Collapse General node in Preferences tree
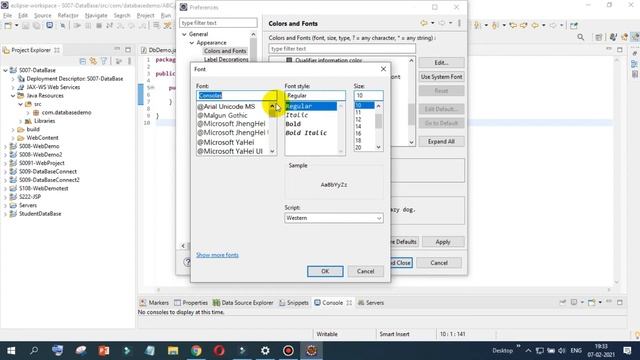This screenshot has width=640, height=360. coord(184,34)
